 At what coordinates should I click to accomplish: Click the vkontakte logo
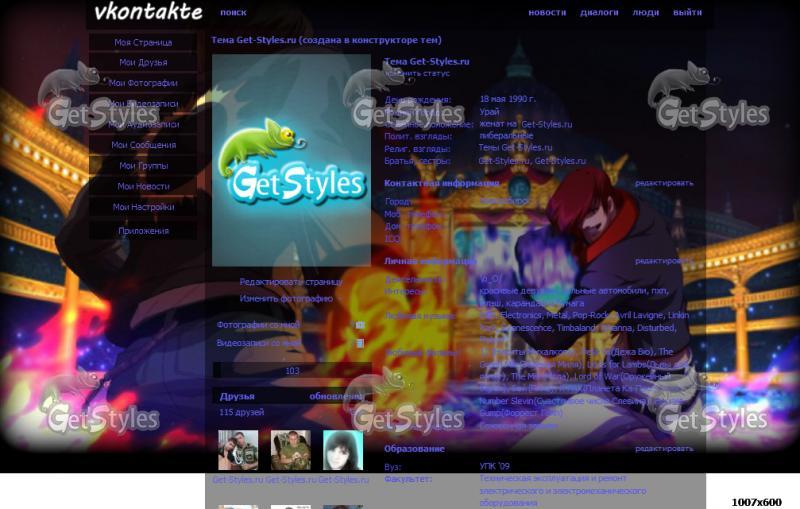click(148, 12)
